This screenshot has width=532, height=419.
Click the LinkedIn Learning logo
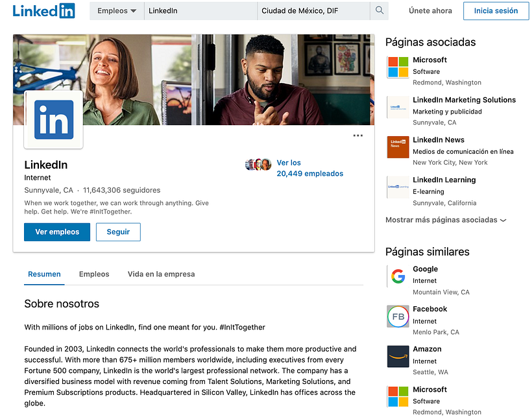(398, 187)
